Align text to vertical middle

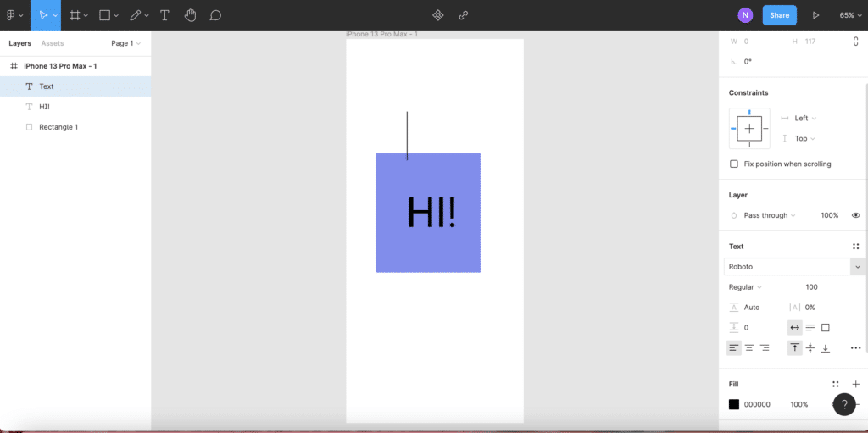810,347
